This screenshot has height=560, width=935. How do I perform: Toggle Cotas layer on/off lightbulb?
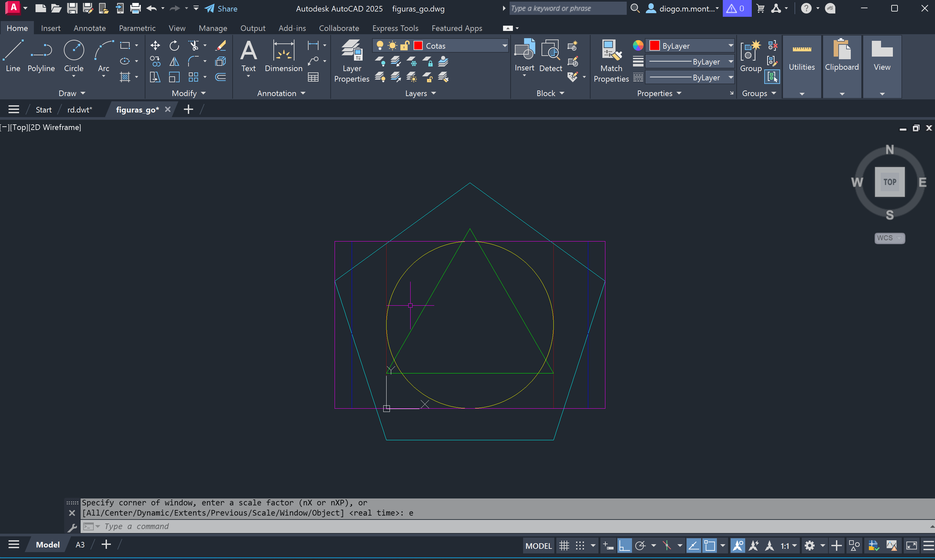pyautogui.click(x=380, y=46)
